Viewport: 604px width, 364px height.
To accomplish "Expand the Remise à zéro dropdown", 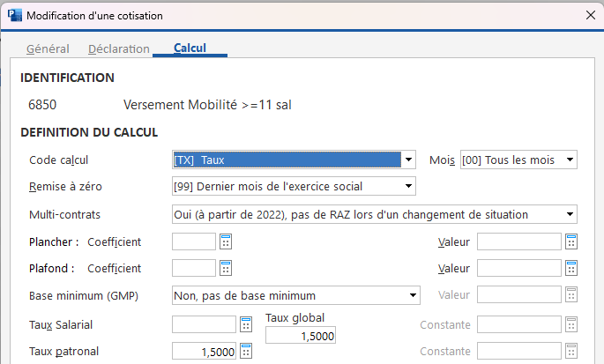I will tap(408, 186).
